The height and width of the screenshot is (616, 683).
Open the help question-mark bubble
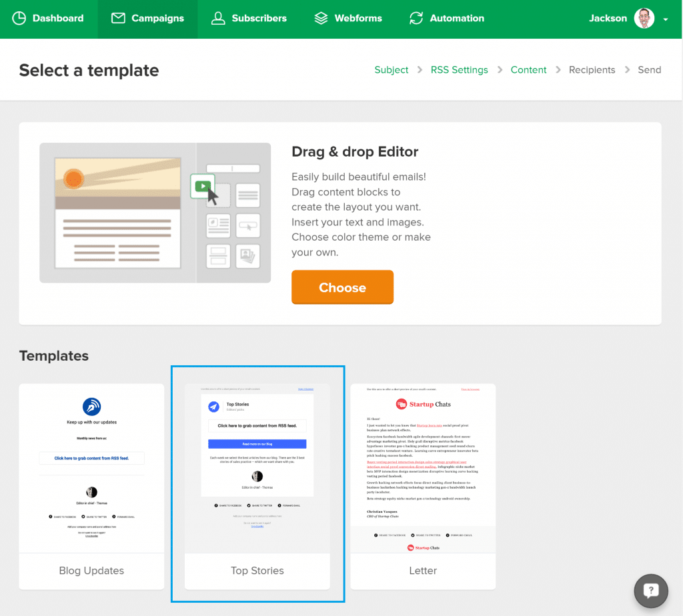(x=650, y=591)
